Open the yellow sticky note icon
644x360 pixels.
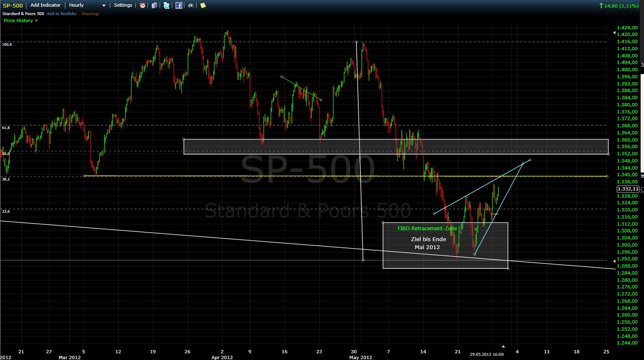[x=203, y=5]
